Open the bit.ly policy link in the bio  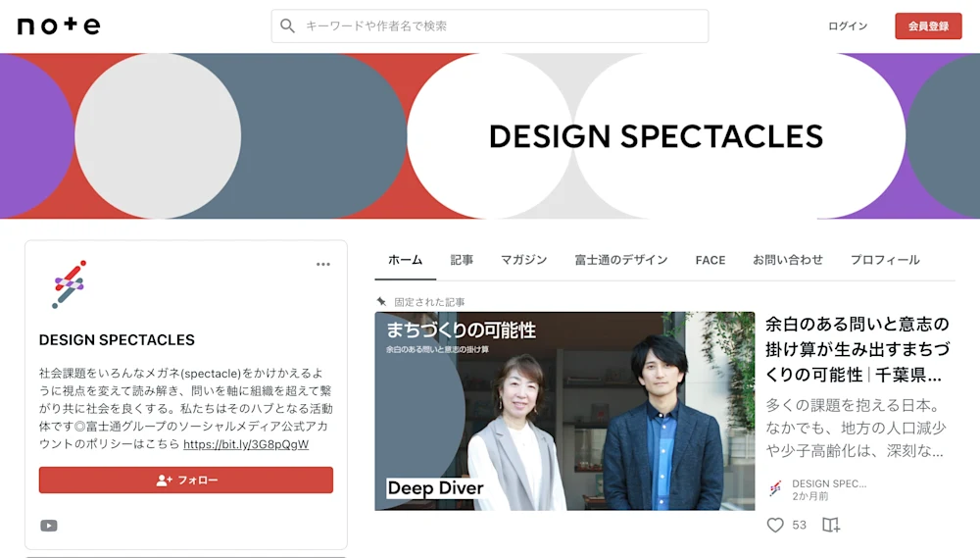(246, 444)
